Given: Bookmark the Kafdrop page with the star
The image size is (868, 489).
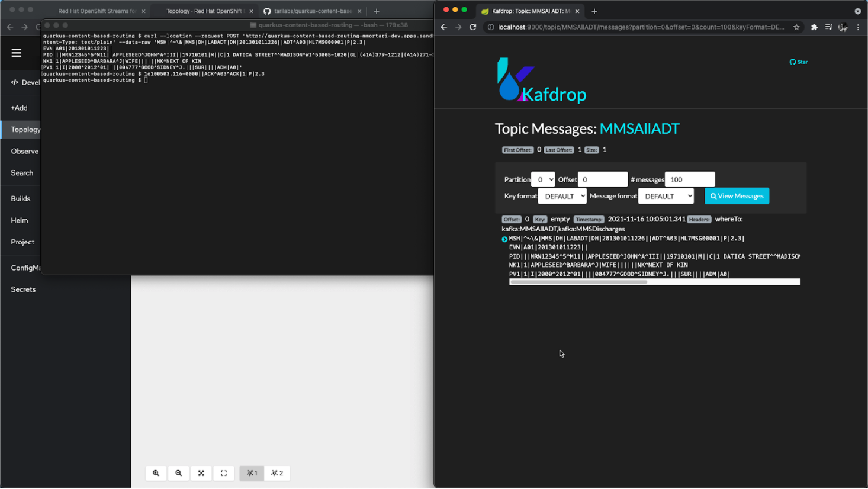Looking at the screenshot, I should (x=796, y=27).
